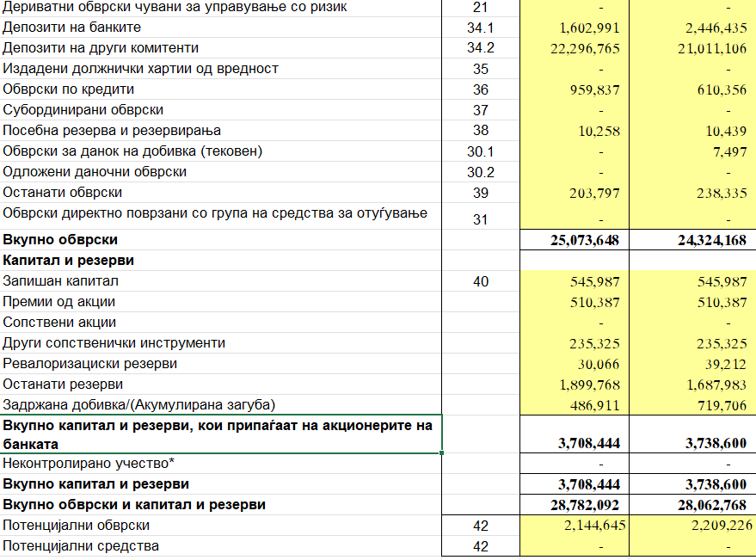
Task: Click the note number 40 cell
Action: 481,281
